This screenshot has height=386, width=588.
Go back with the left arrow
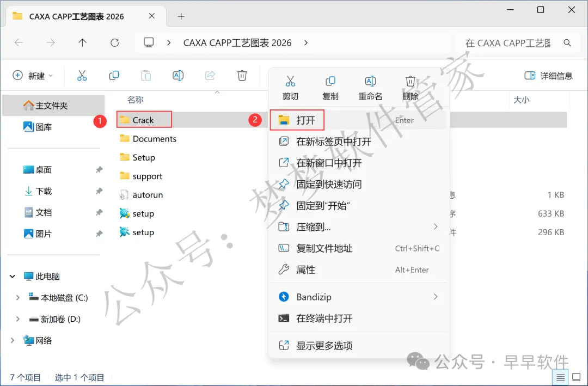(19, 43)
